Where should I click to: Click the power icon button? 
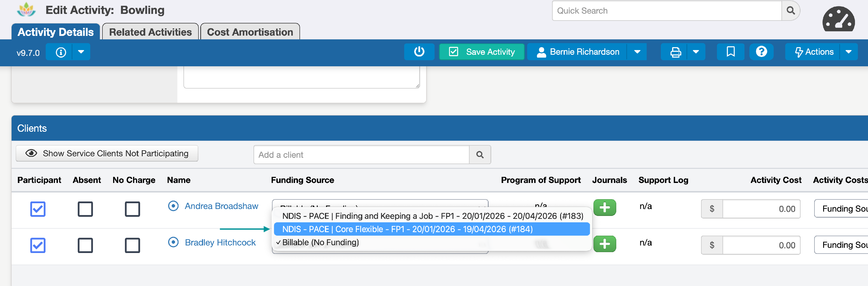[x=419, y=52]
